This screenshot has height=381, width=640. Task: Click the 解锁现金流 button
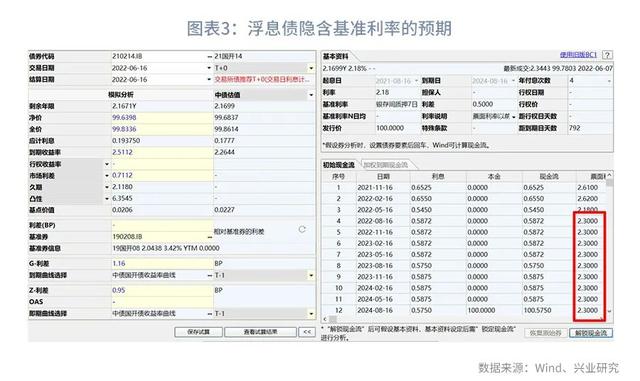(591, 333)
